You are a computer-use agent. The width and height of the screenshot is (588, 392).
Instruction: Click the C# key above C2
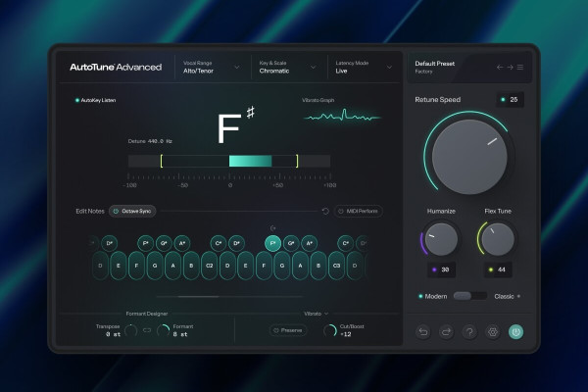point(219,243)
